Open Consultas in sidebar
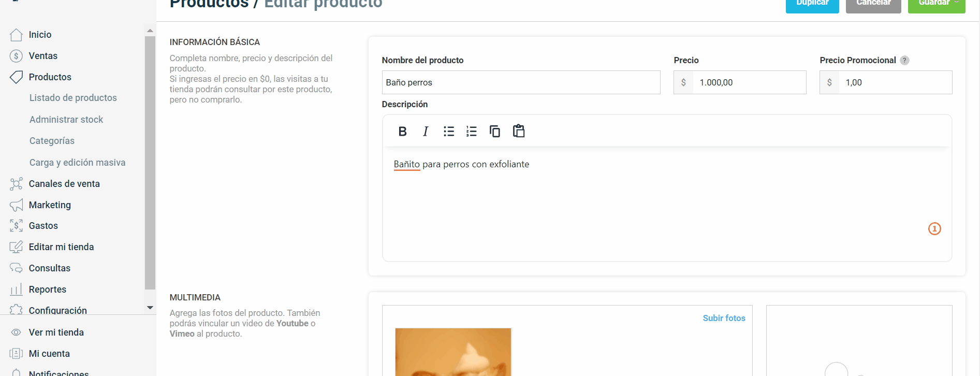980x376 pixels. pyautogui.click(x=50, y=268)
